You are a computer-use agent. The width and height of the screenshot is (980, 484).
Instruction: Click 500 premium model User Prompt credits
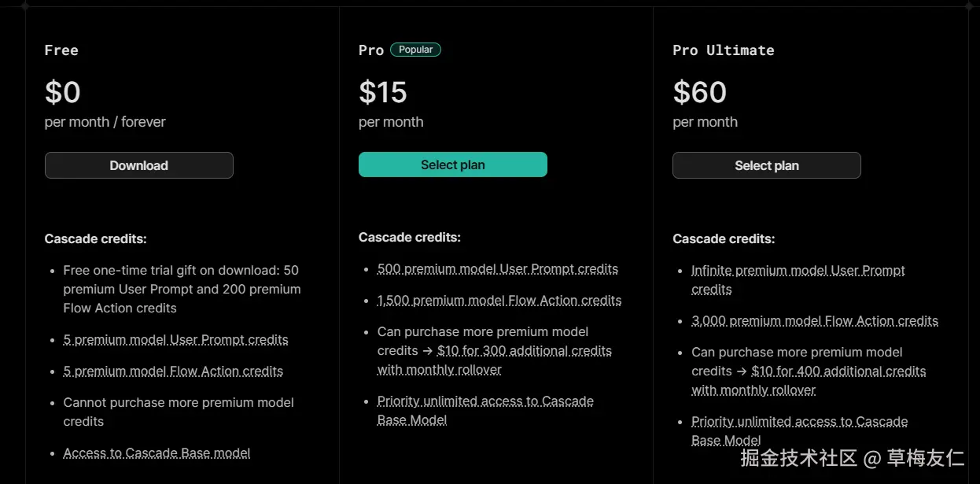point(497,269)
